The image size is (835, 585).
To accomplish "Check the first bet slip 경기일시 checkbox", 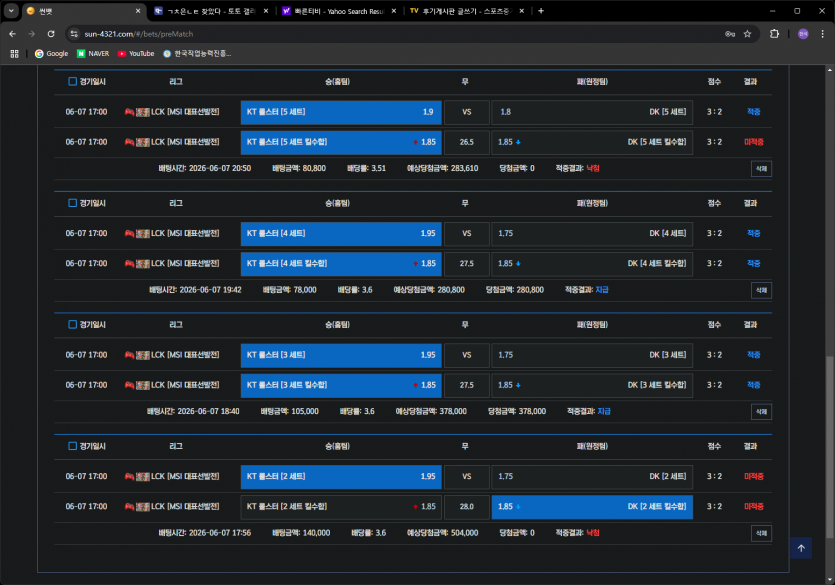I will click(x=72, y=81).
